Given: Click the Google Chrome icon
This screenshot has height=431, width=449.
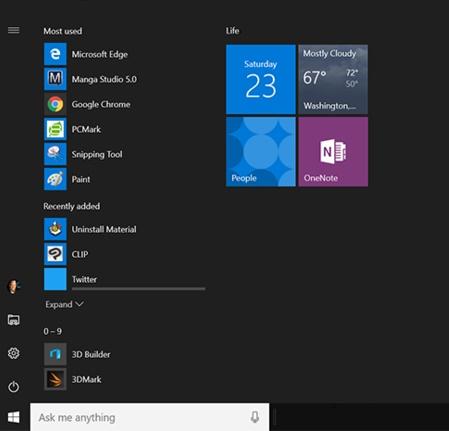Looking at the screenshot, I should [55, 104].
